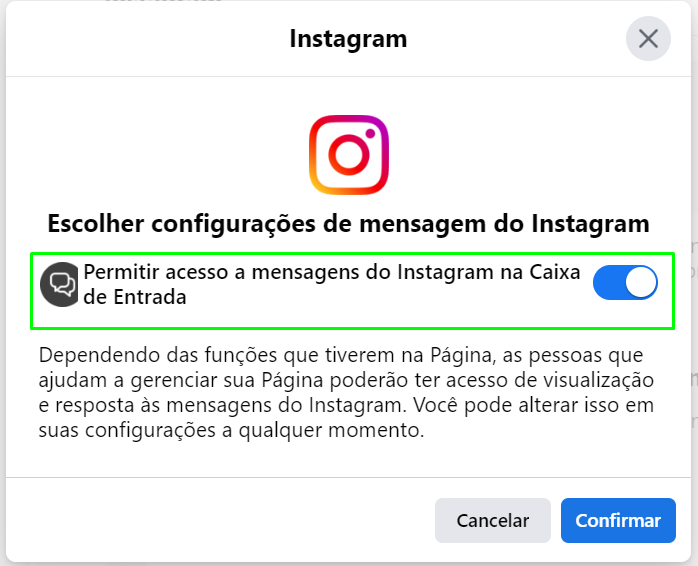Confirm the Instagram message settings
The height and width of the screenshot is (566, 698).
coord(618,520)
